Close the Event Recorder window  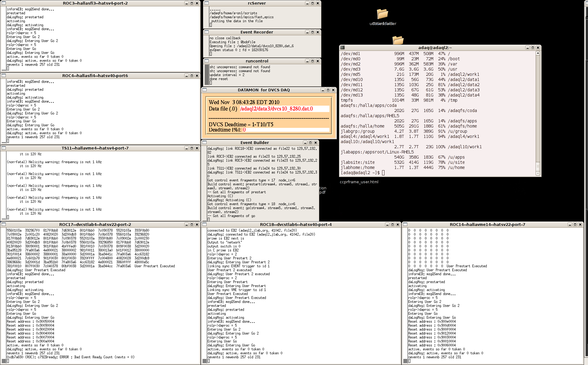pyautogui.click(x=318, y=32)
